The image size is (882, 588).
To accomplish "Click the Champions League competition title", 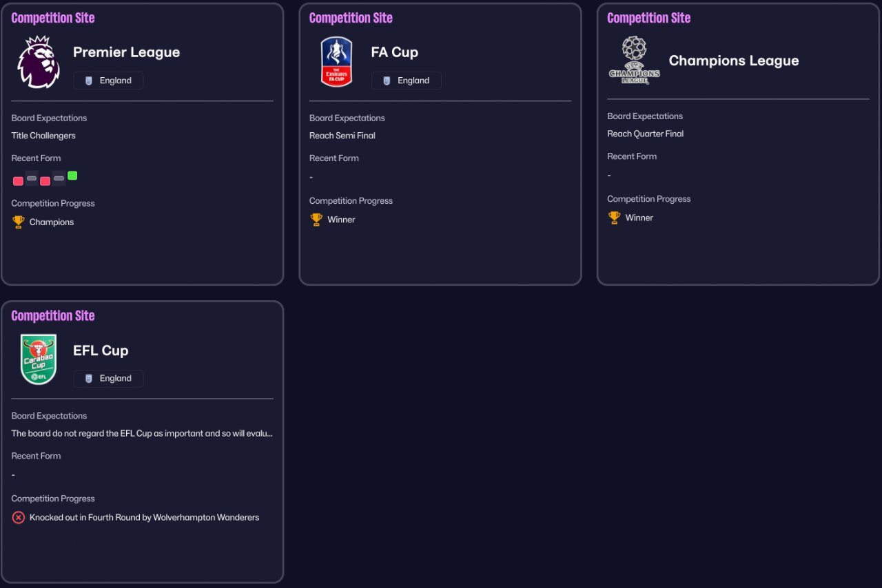I will tap(734, 61).
